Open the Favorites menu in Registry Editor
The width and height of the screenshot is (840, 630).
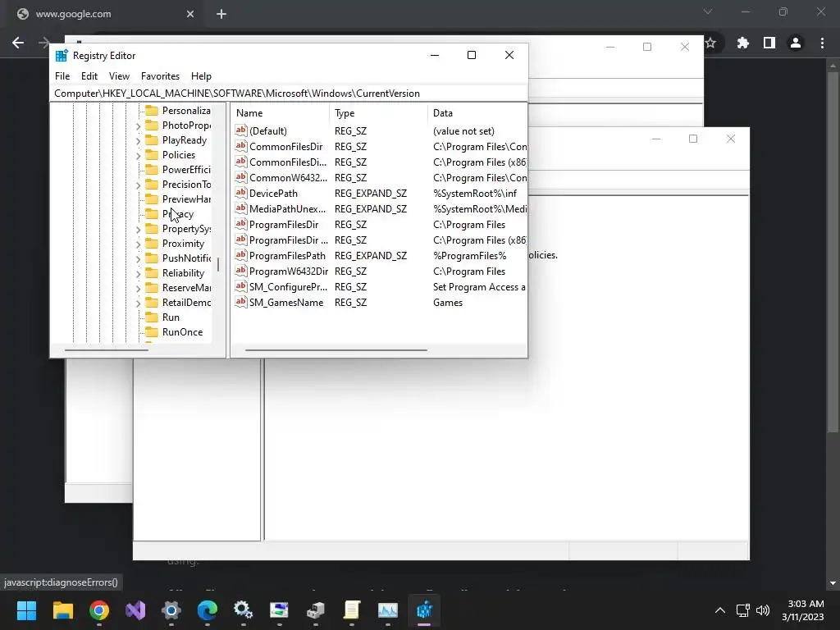point(160,76)
